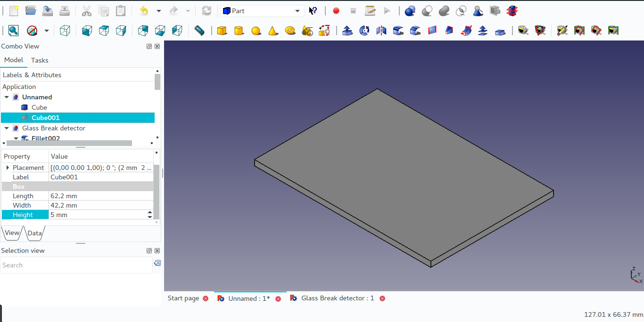Switch to the Bottom view cube icon
The width and height of the screenshot is (644, 322).
point(160,31)
